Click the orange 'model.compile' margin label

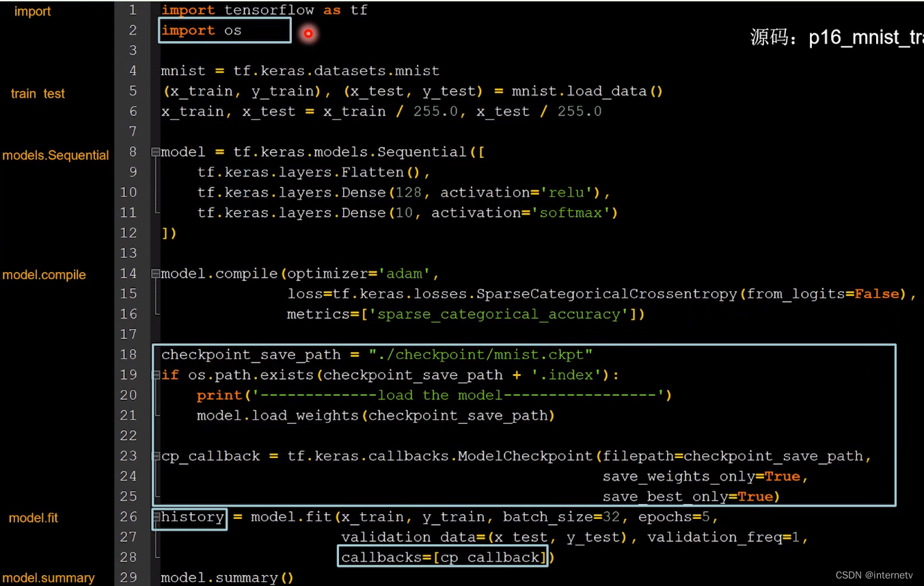pos(44,275)
